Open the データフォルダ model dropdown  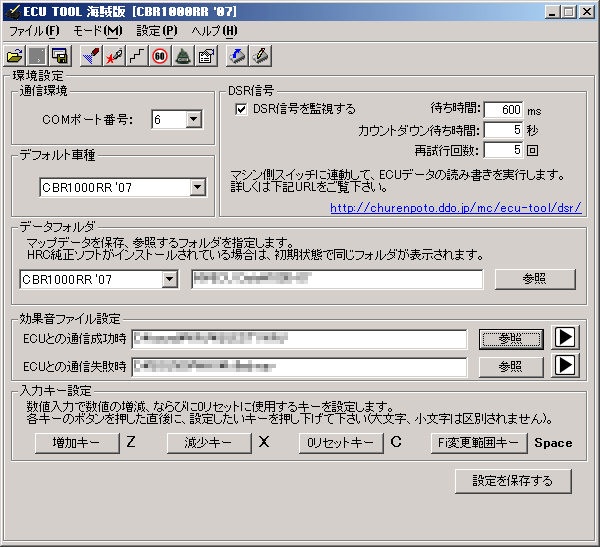point(170,279)
